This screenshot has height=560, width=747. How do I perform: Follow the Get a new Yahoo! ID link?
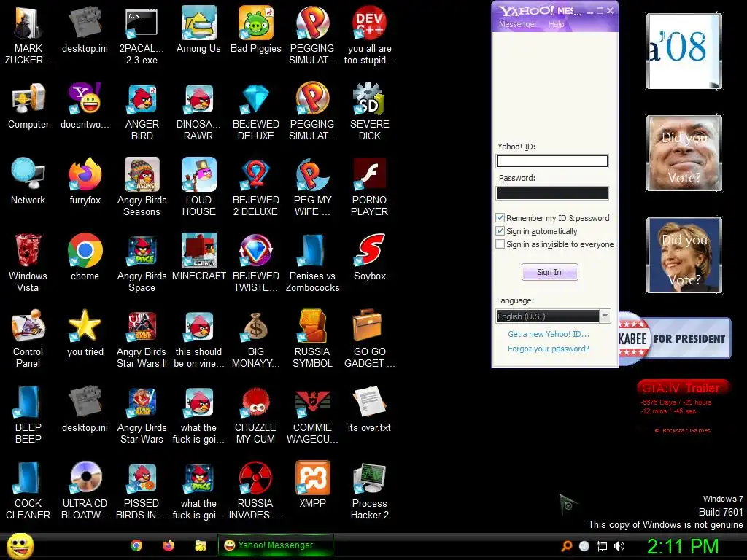pos(549,334)
